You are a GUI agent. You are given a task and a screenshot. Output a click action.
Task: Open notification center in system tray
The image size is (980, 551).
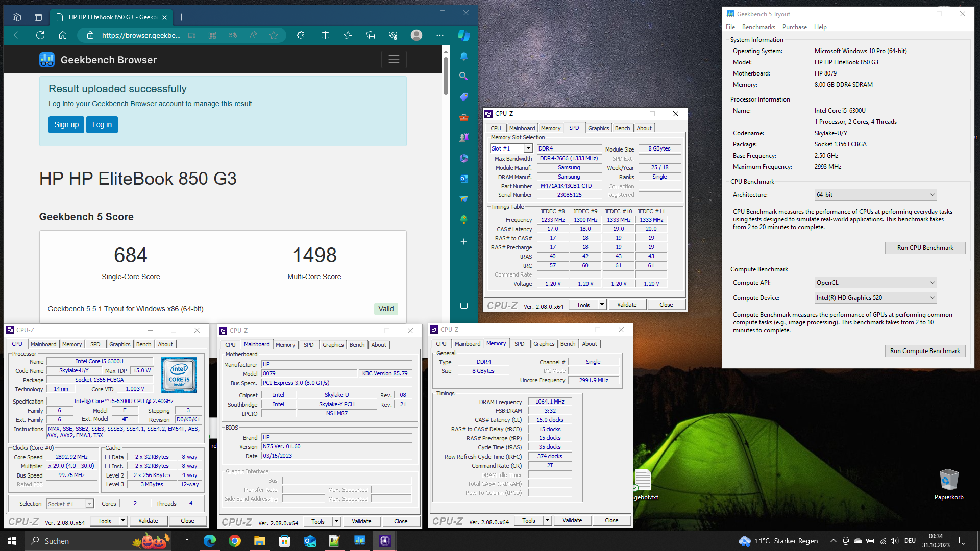click(x=963, y=541)
